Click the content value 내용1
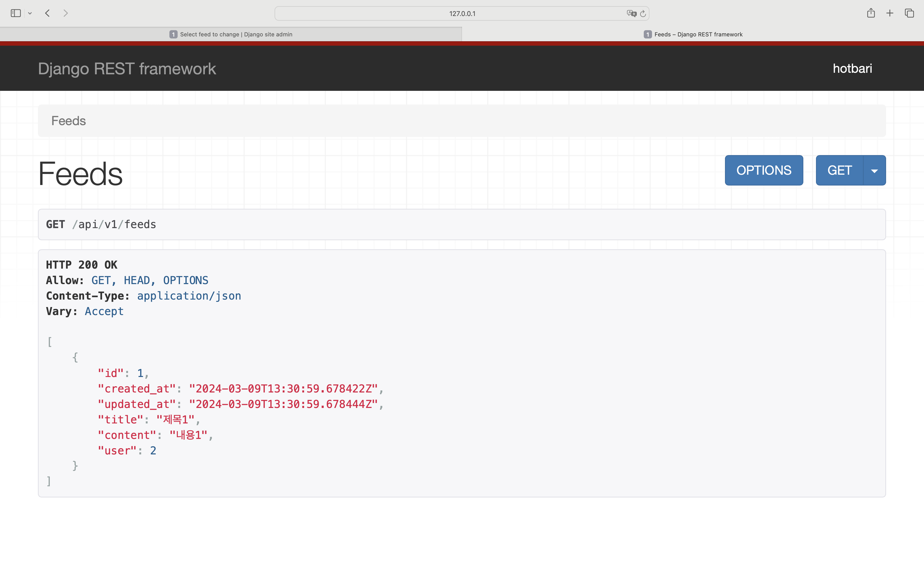924x578 pixels. tap(189, 435)
